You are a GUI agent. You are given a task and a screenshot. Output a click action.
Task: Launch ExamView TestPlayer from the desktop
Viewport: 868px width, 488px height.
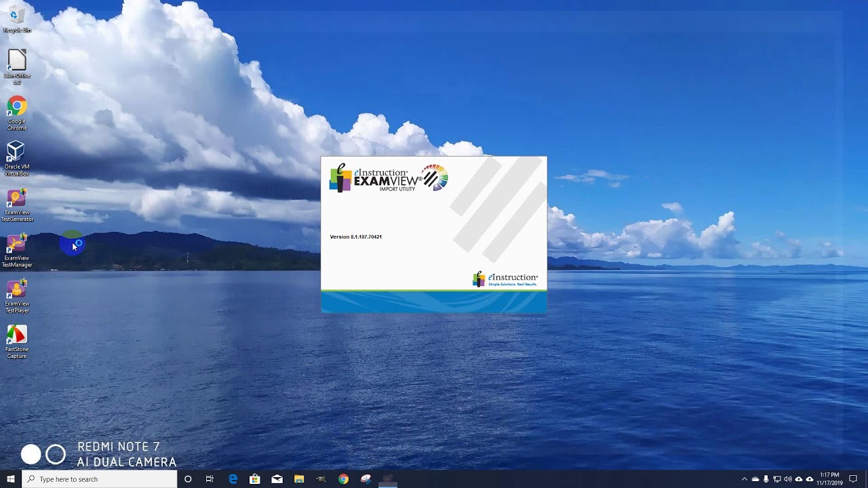point(17,296)
